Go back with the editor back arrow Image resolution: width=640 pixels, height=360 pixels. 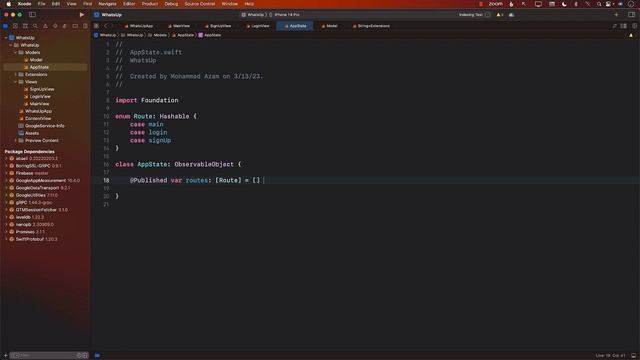[x=105, y=26]
